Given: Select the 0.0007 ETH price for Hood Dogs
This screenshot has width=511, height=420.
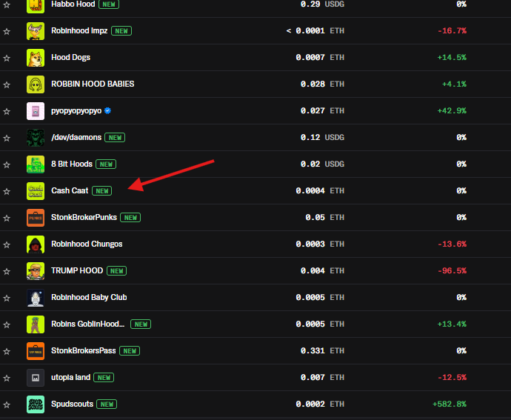Looking at the screenshot, I should (320, 58).
